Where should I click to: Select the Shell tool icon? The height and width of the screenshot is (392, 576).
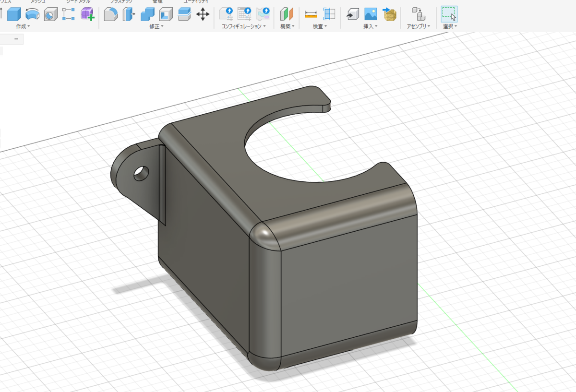click(166, 14)
